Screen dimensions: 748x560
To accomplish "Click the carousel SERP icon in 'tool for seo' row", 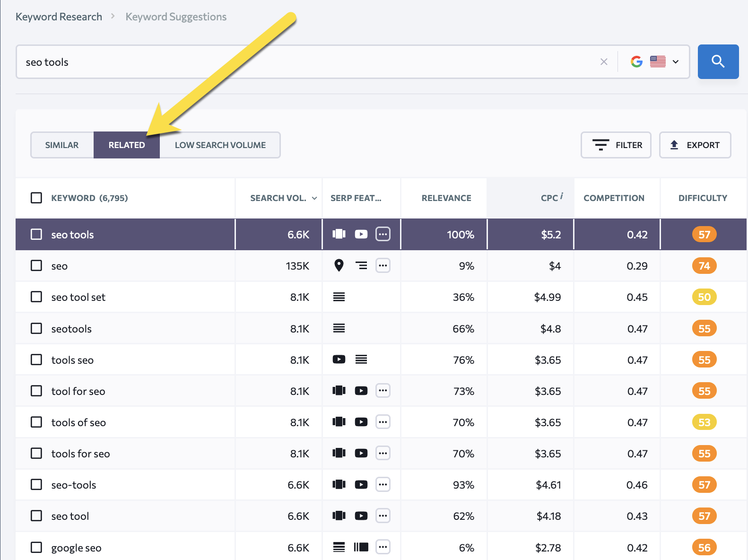I will click(x=339, y=391).
